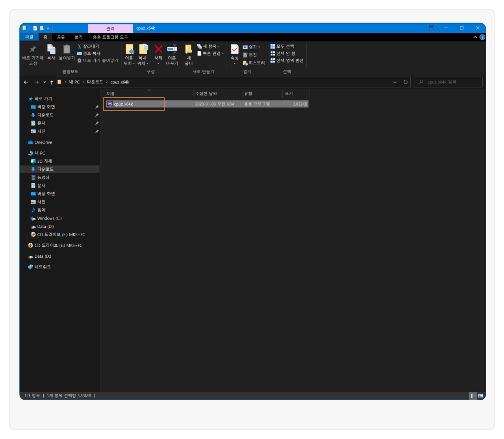
Task: Click the 관리 contextual tab header
Action: (x=110, y=28)
